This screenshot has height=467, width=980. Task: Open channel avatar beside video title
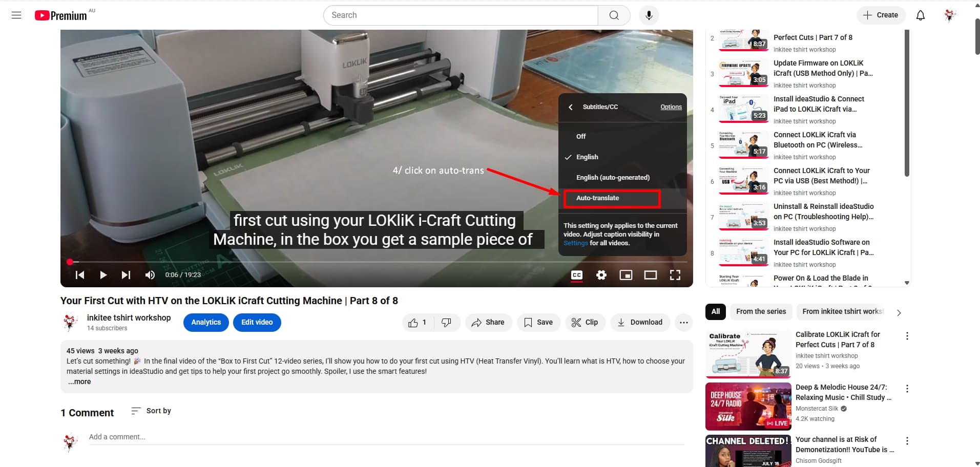tap(70, 322)
